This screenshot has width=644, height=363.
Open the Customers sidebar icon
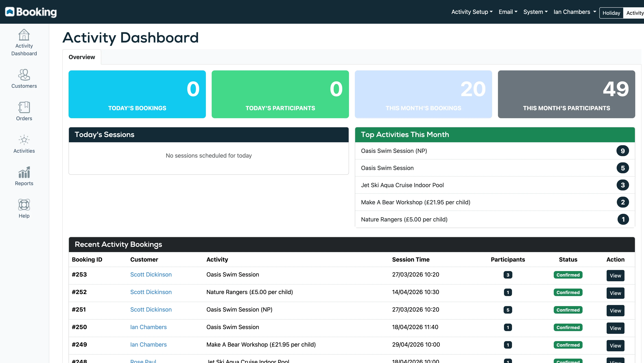(x=24, y=75)
